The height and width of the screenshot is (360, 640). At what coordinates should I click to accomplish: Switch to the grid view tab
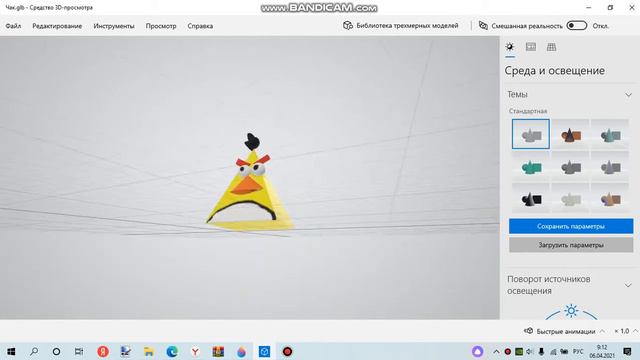coord(551,47)
